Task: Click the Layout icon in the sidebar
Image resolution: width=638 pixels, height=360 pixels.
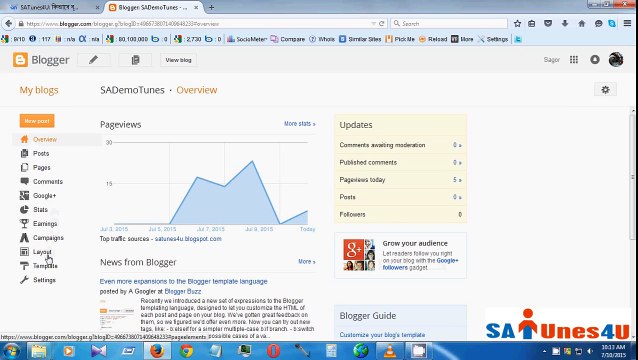Action: point(24,252)
